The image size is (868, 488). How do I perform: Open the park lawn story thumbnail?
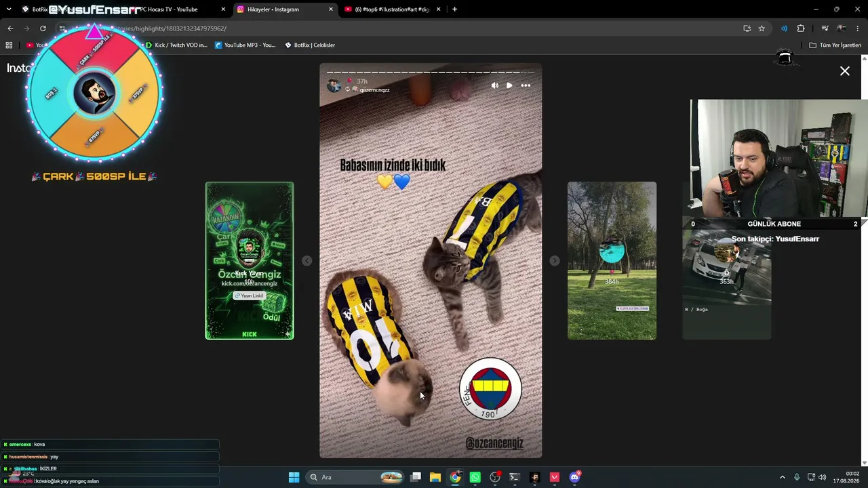(x=612, y=261)
